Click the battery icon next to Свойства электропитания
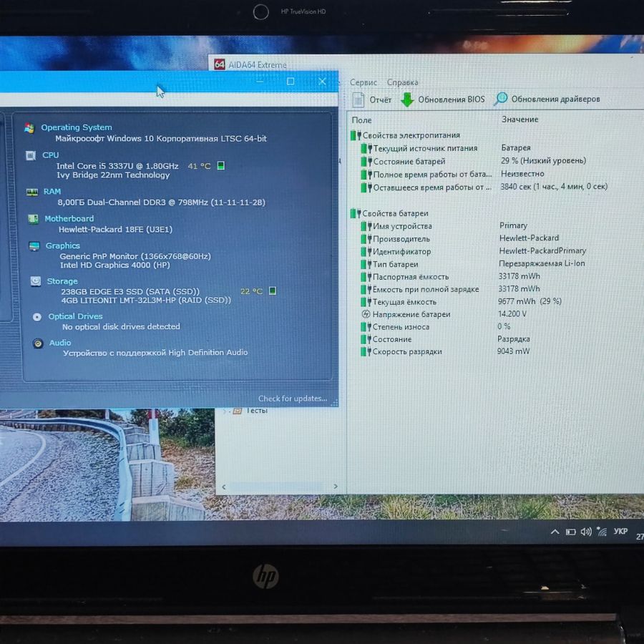Screen dimensions: 644x644 [x=356, y=135]
